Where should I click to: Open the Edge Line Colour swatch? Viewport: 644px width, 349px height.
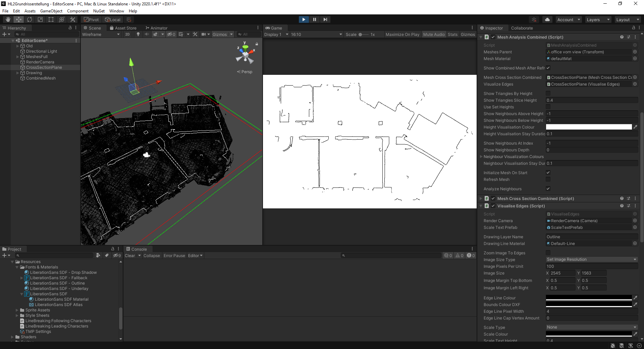click(x=589, y=298)
